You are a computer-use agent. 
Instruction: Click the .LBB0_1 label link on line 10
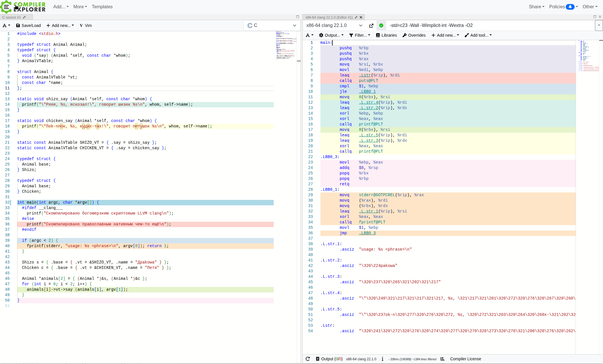click(367, 92)
